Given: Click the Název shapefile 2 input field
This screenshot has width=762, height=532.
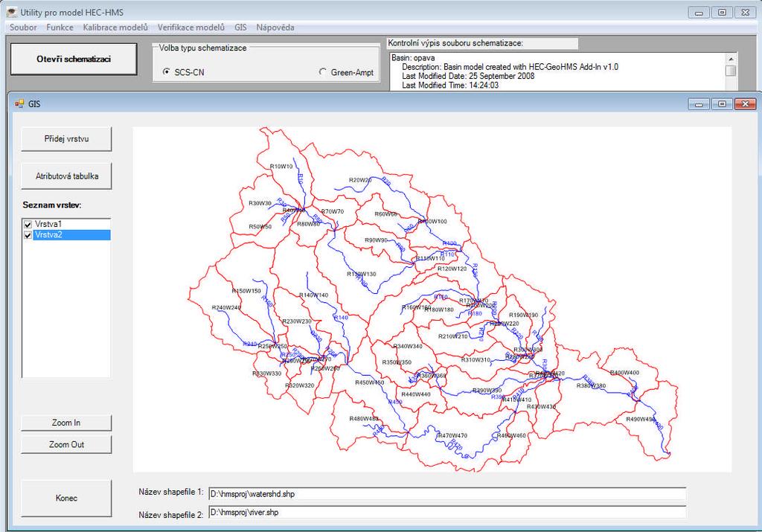Looking at the screenshot, I should [x=447, y=512].
